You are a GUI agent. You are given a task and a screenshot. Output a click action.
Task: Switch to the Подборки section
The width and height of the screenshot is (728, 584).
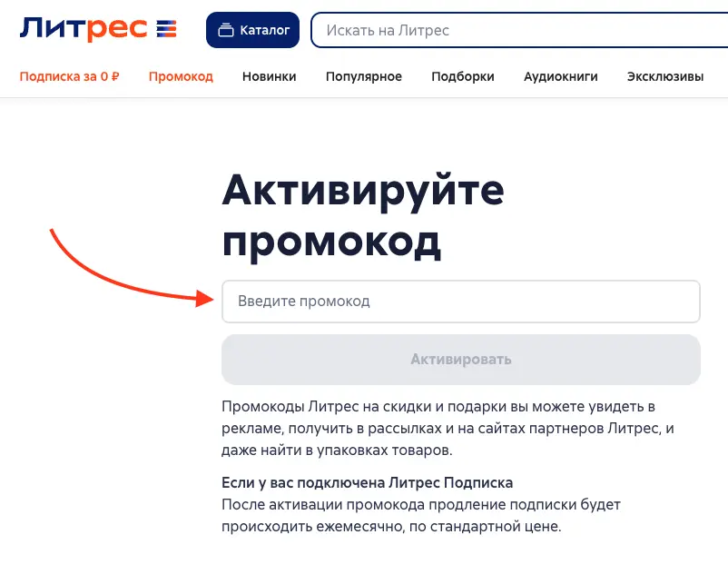click(x=462, y=76)
